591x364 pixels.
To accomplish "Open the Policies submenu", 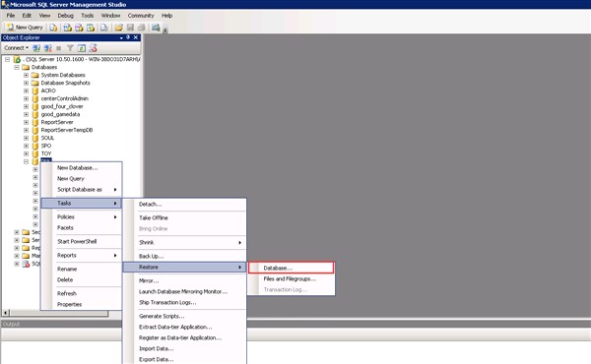I will [x=81, y=217].
